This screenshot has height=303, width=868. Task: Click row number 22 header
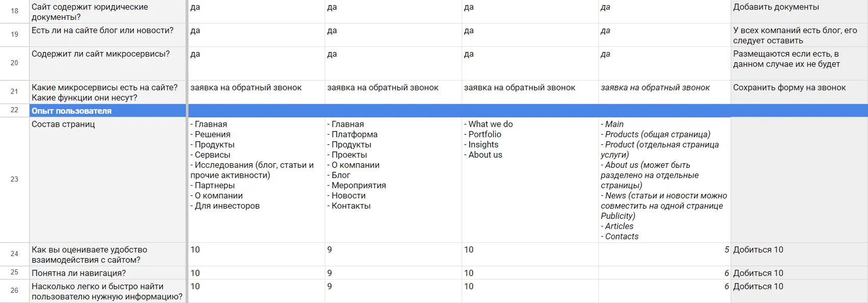(x=14, y=110)
